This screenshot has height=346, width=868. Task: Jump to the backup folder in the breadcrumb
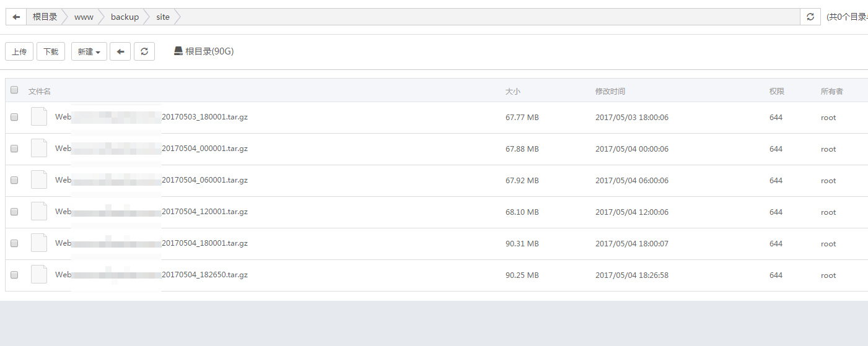(x=125, y=17)
